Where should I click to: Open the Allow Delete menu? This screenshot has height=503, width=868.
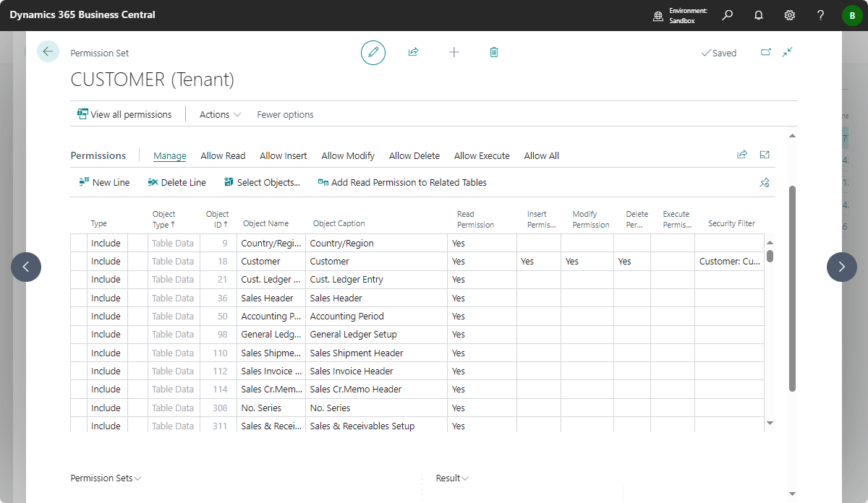click(414, 155)
